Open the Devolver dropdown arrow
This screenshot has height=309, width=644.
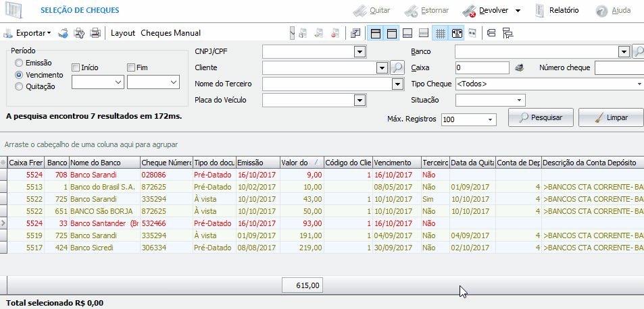pyautogui.click(x=518, y=11)
